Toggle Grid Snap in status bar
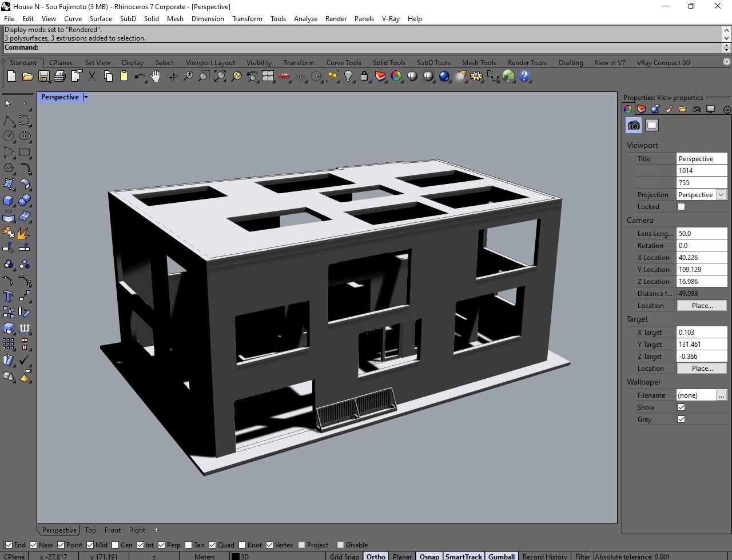This screenshot has width=732, height=560. click(x=344, y=557)
